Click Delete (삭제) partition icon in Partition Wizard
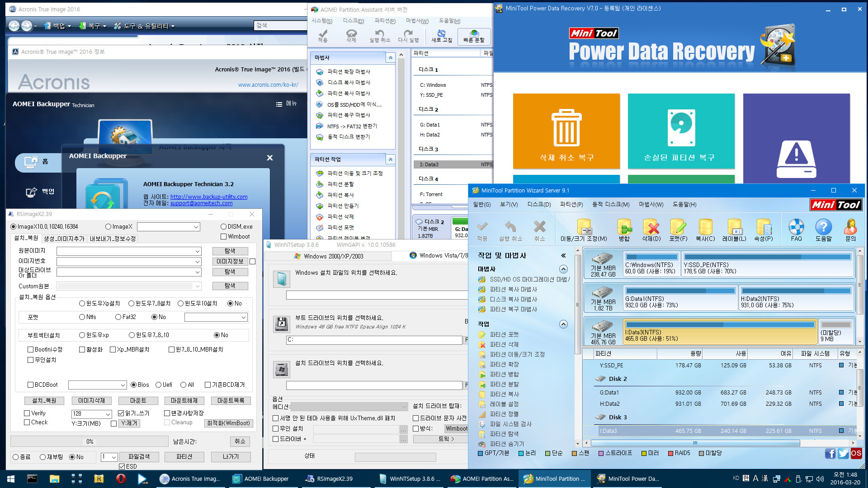The height and width of the screenshot is (488, 868). coord(651,230)
